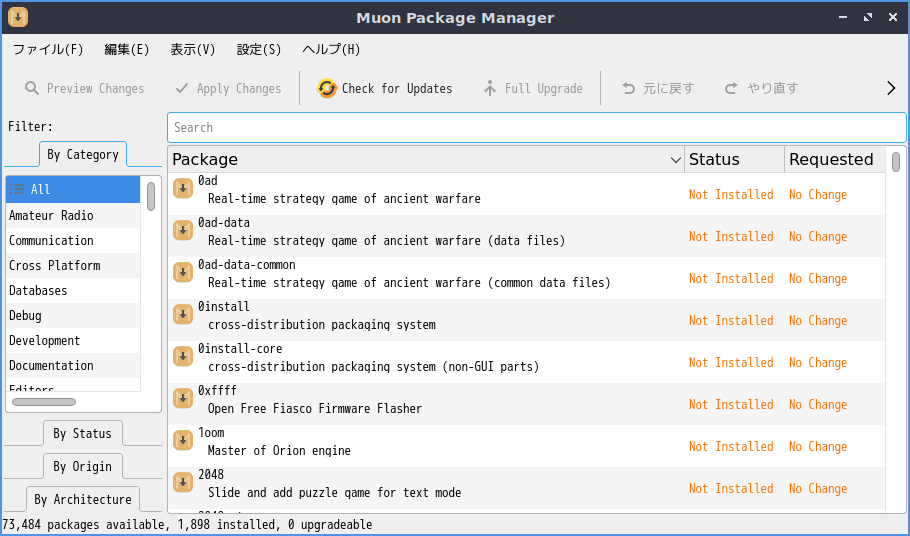
Task: Select the Databases category
Action: point(73,290)
